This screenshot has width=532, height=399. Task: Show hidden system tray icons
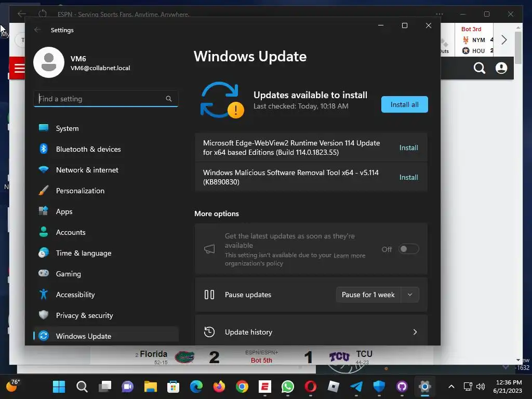click(x=451, y=387)
